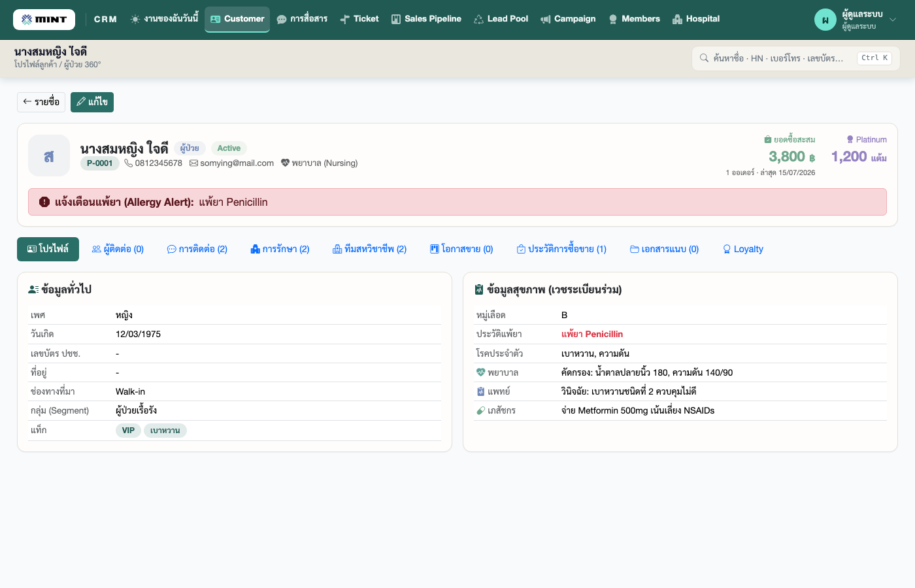
Task: Open the ประวัติการซื้อขาย (1) tab
Action: pyautogui.click(x=561, y=249)
